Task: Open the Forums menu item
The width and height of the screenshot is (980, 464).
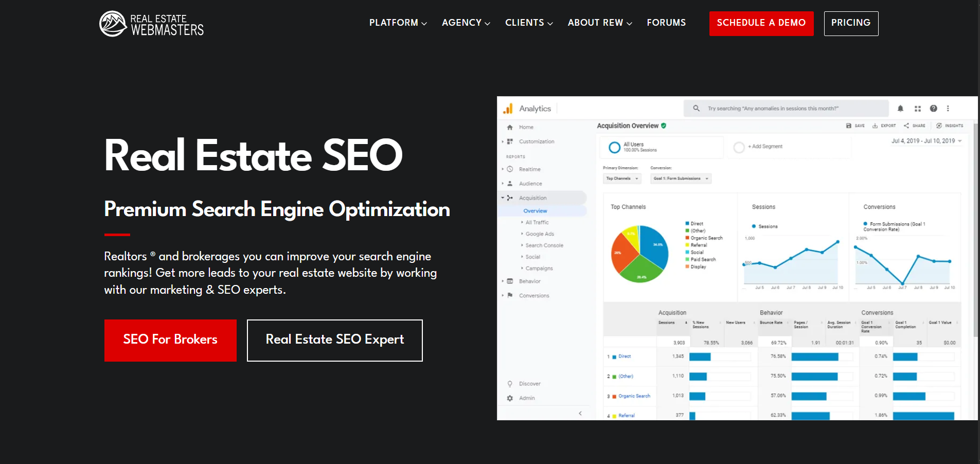Action: 666,23
